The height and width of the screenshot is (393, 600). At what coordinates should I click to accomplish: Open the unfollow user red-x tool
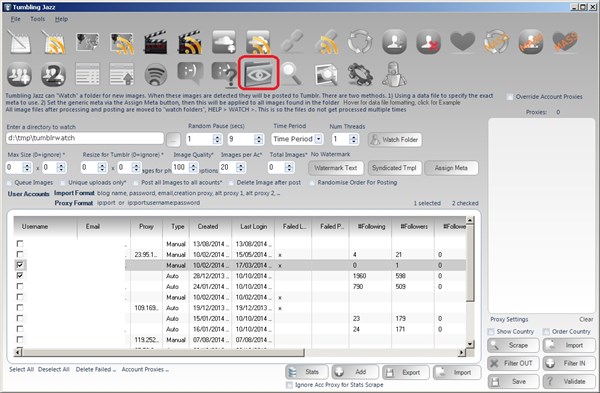tap(429, 42)
